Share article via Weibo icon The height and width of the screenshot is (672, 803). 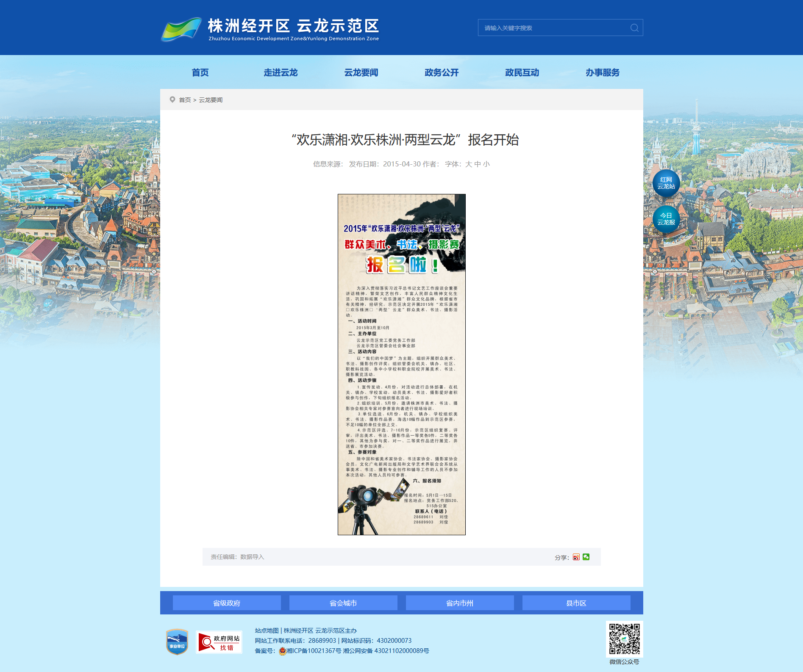[x=576, y=557]
